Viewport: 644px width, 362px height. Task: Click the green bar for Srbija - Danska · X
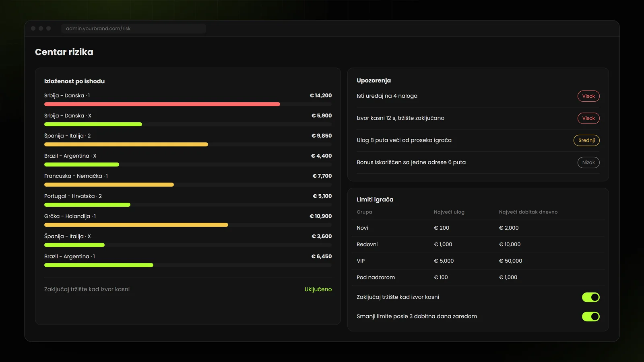pos(93,124)
